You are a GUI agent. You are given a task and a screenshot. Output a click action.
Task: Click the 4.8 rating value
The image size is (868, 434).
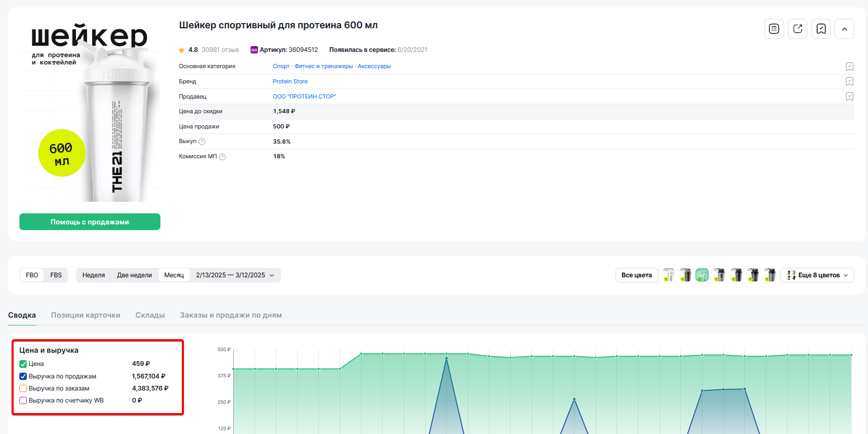193,50
